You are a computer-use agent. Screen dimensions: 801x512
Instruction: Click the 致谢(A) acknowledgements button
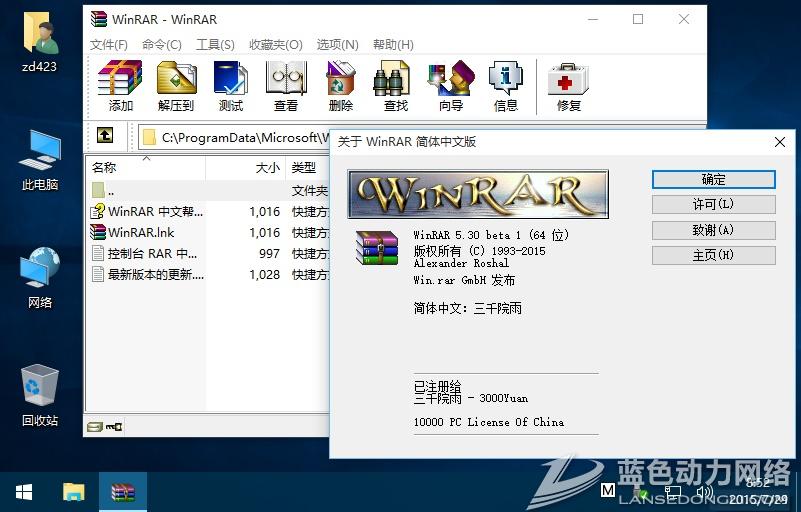(x=713, y=230)
